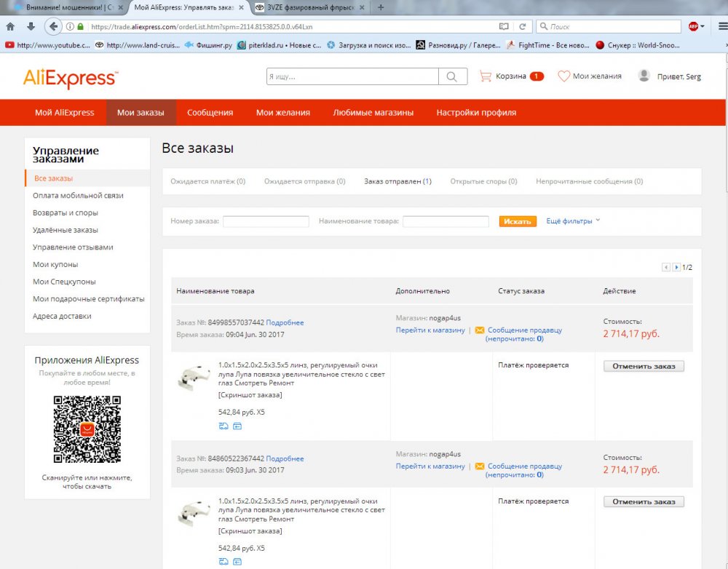Open the YouTube bookmark
This screenshot has width=728, height=569.
pos(48,45)
